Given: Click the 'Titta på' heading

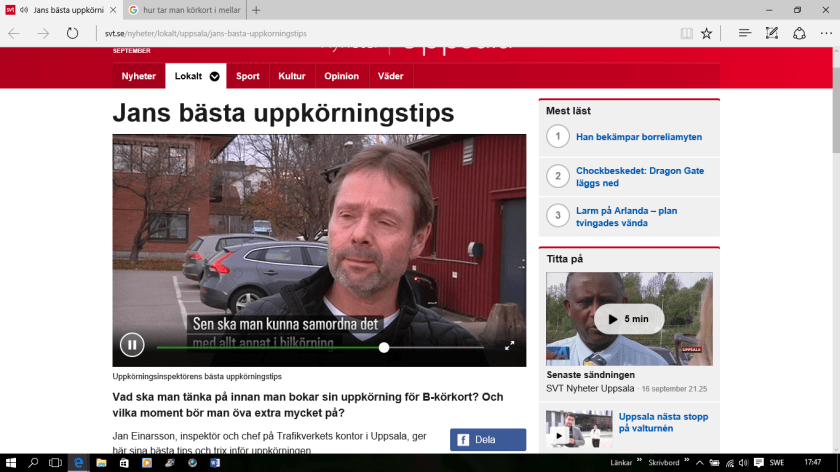Looking at the screenshot, I should coord(565,259).
